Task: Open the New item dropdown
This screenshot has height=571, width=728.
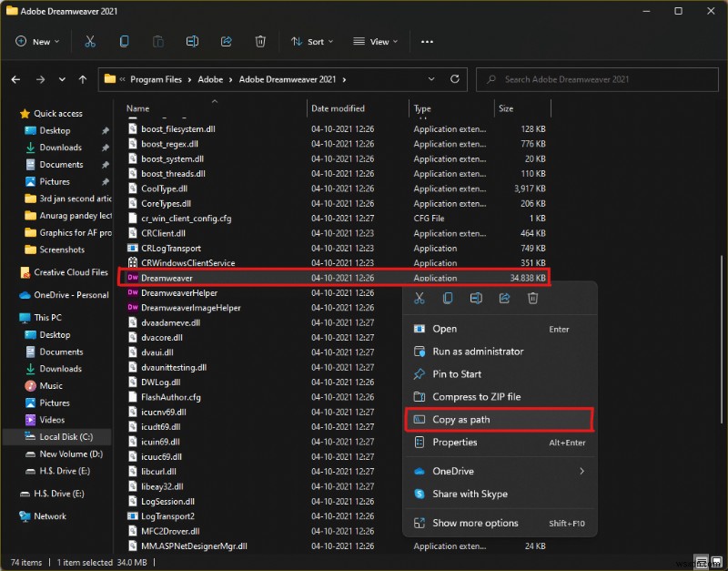Action: (36, 41)
